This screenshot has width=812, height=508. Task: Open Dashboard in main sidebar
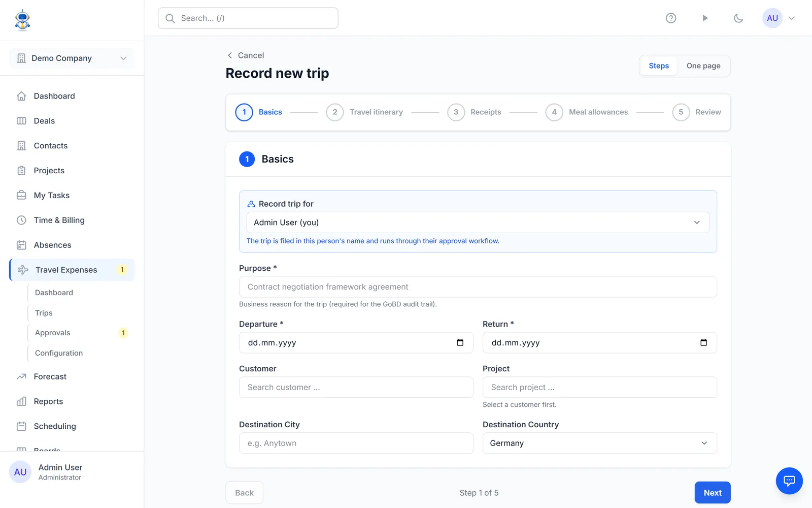tap(72, 96)
